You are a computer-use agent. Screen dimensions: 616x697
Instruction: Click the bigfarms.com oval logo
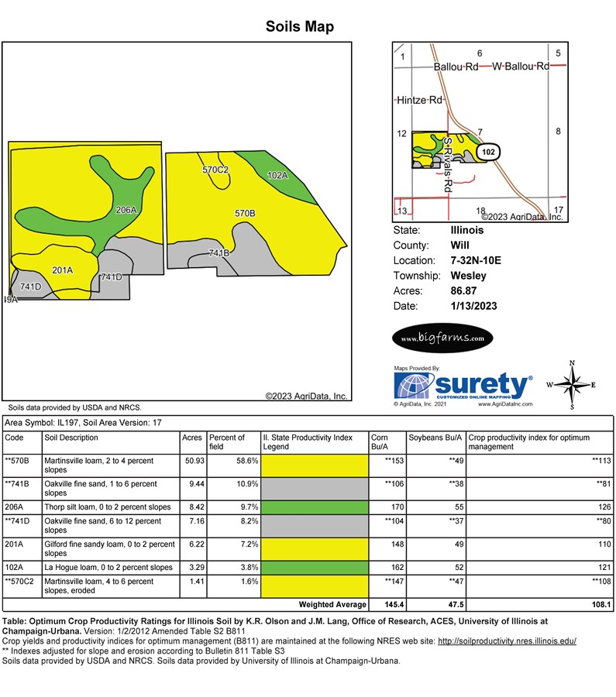tap(442, 338)
